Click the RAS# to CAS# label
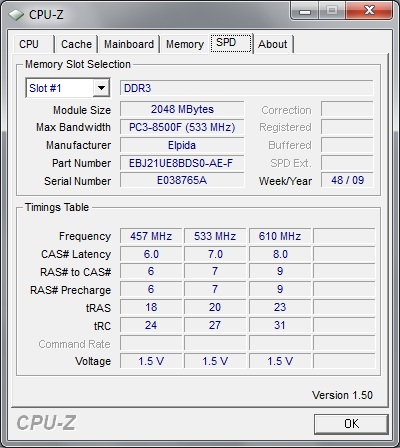The image size is (400, 448). pyautogui.click(x=76, y=272)
